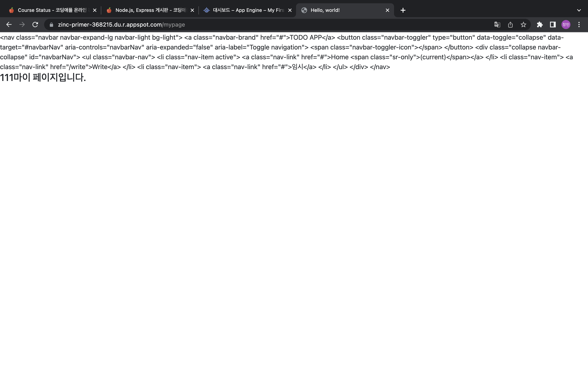Click the apple favicon on Course Status tab
Viewport: 588px width, 368px height.
pos(11,10)
